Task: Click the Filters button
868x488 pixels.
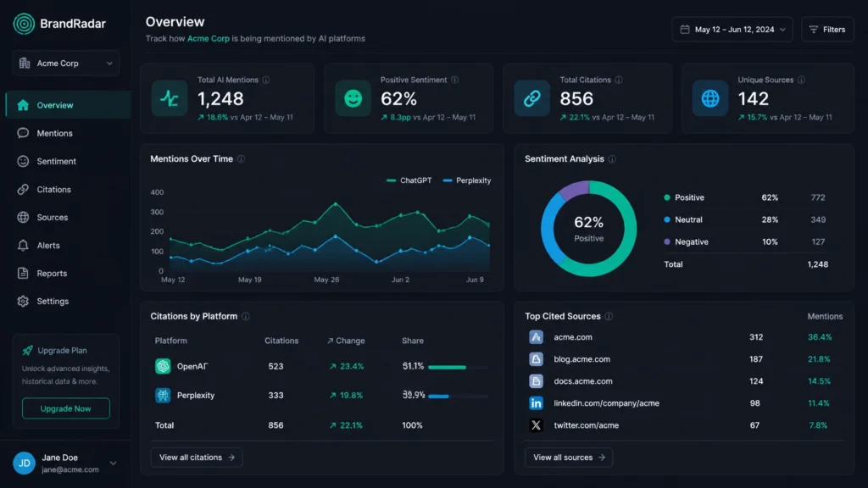Action: [827, 30]
